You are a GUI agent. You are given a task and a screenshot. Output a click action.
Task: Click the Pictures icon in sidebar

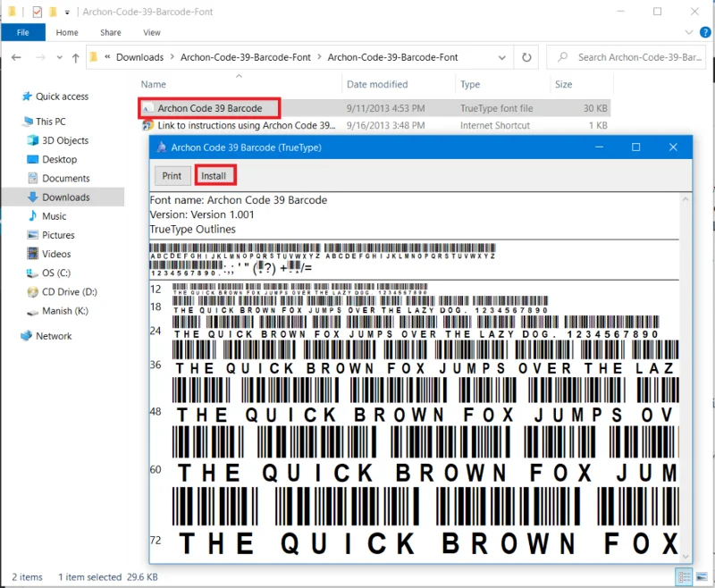click(x=32, y=235)
